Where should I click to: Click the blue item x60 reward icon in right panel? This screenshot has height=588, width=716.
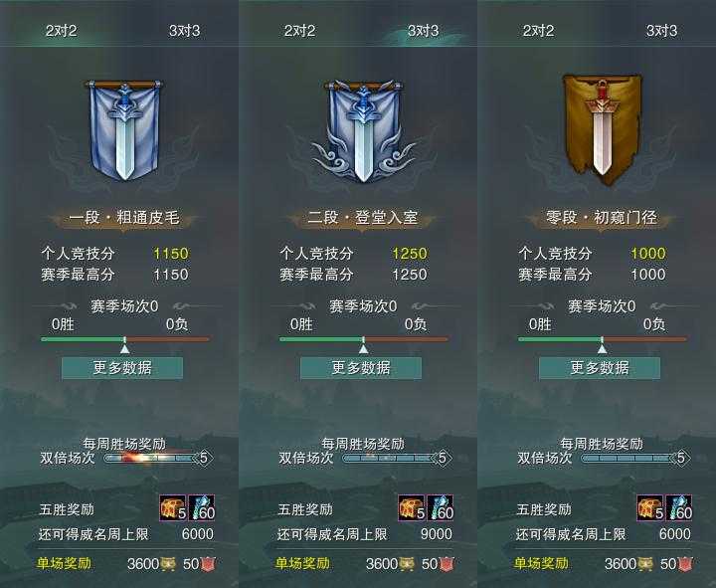coord(679,508)
